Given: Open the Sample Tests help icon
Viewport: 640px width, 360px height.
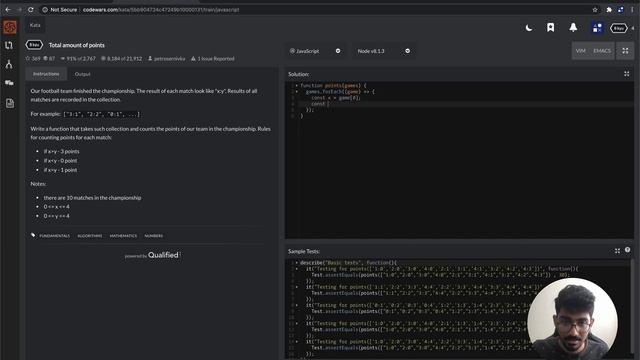Looking at the screenshot, I should [x=627, y=250].
